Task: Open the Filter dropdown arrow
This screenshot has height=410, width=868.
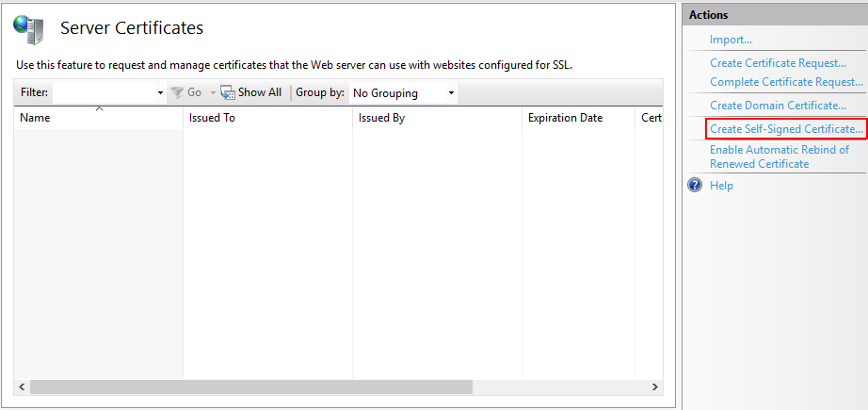Action: [x=160, y=93]
